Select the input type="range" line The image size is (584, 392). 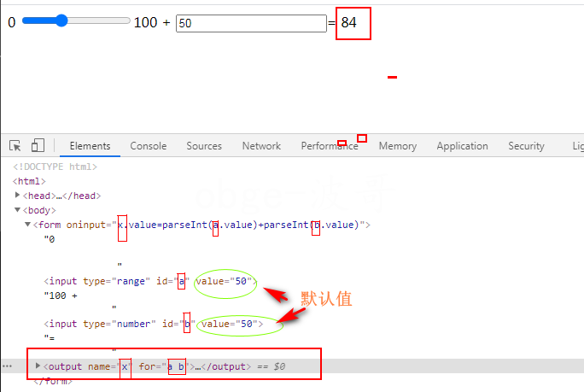(x=150, y=281)
